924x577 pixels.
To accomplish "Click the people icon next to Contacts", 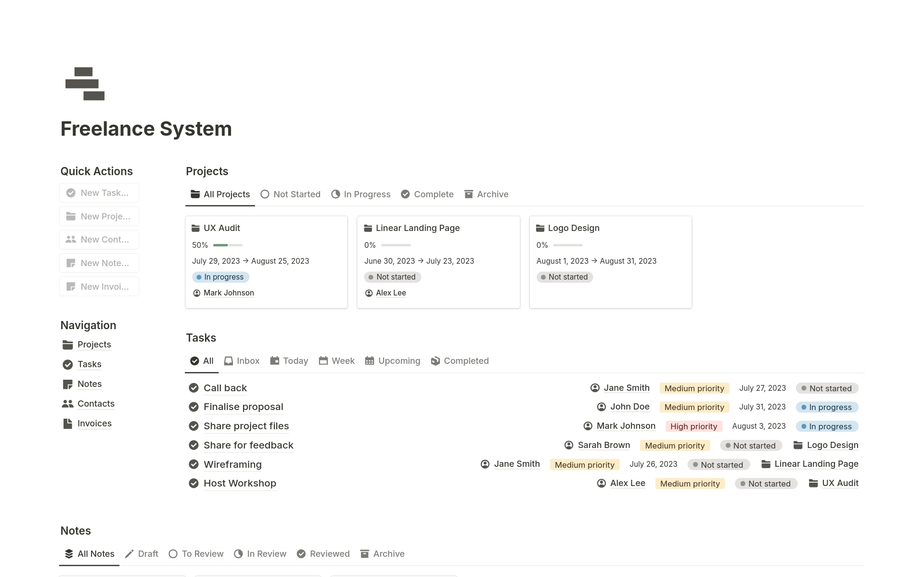I will click(67, 404).
